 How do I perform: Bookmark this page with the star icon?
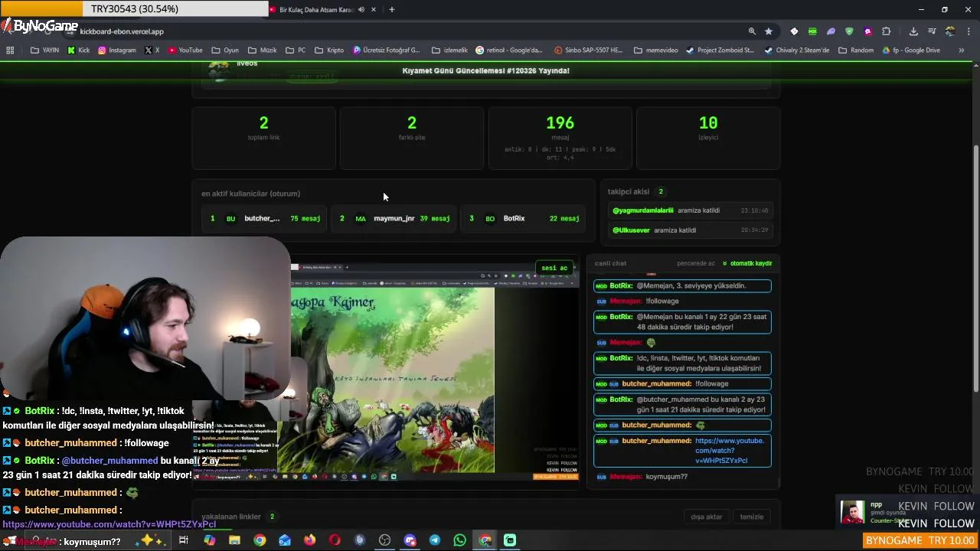point(769,31)
